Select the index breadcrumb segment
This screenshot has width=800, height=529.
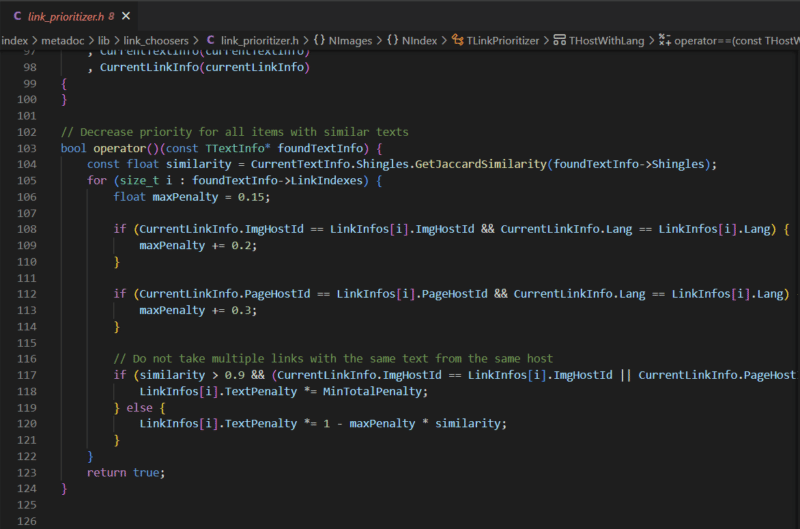14,40
